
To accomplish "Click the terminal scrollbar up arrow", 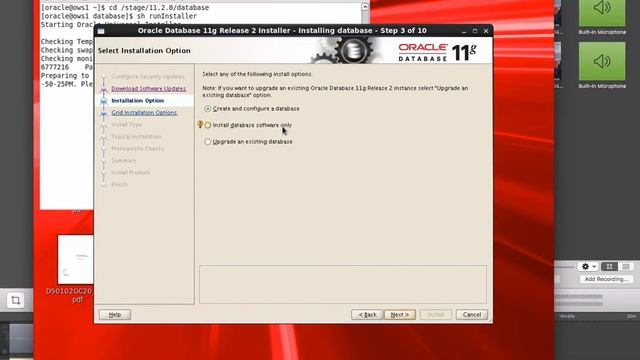I will 365,7.
